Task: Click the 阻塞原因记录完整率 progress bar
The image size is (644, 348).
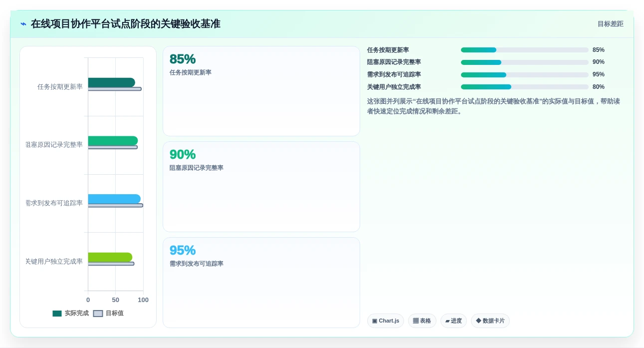Action: pyautogui.click(x=525, y=62)
